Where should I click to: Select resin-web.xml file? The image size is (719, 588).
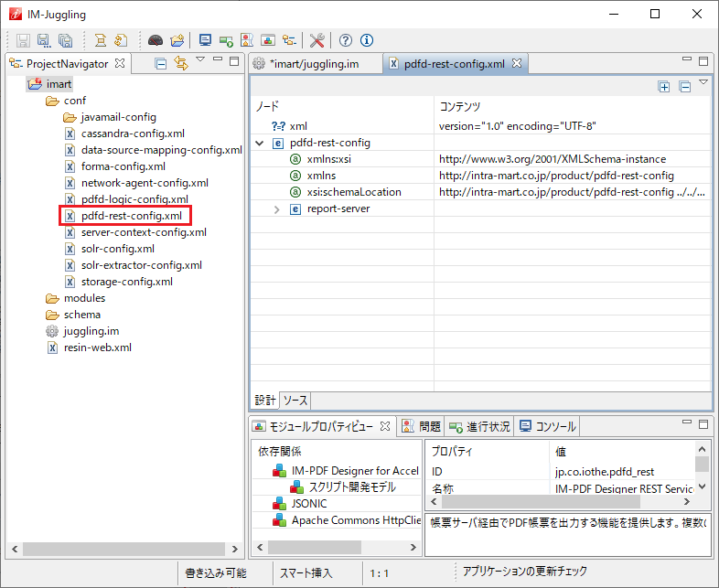point(90,347)
